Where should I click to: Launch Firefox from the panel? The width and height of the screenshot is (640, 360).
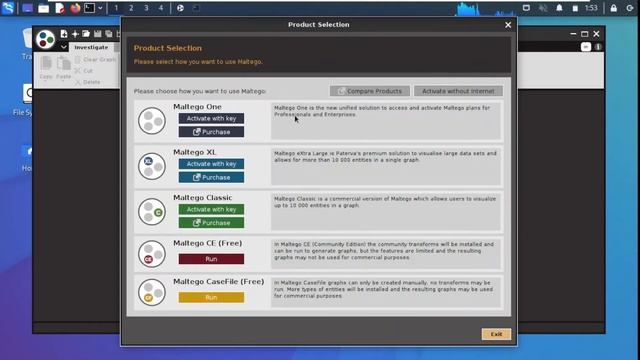75,8
